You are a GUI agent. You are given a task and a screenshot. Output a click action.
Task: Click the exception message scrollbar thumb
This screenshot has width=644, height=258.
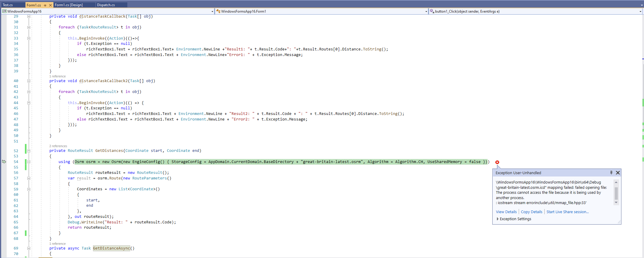(616, 193)
